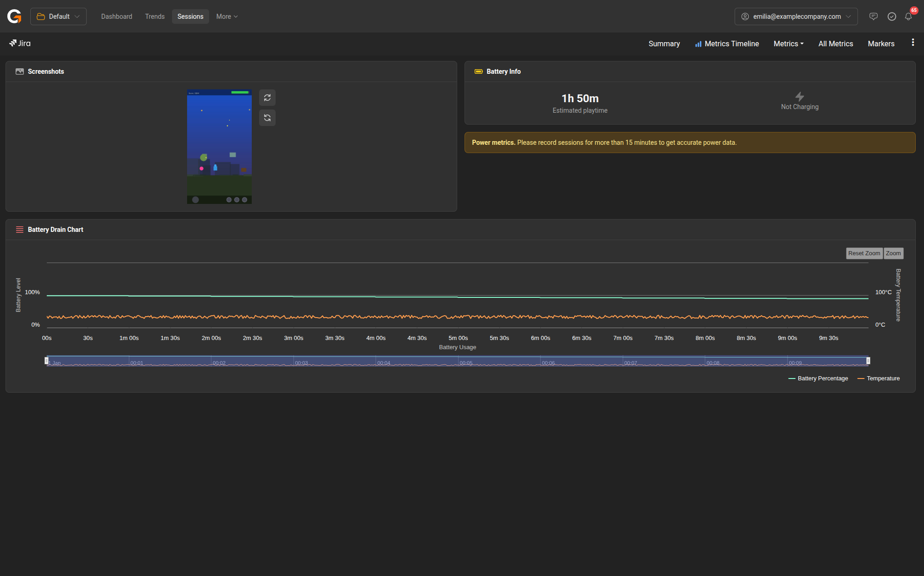Image resolution: width=924 pixels, height=576 pixels.
Task: Open the chat message icon
Action: (873, 16)
